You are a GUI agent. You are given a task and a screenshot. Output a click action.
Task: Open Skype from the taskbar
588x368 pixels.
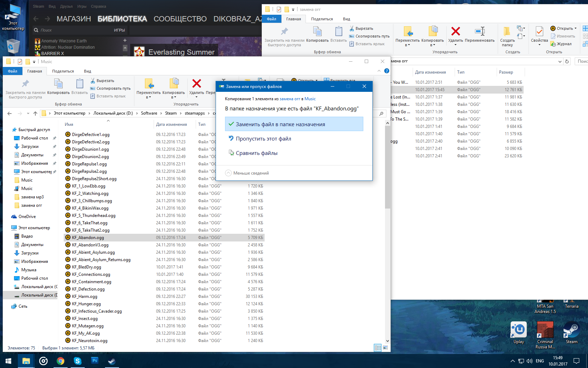coord(78,361)
